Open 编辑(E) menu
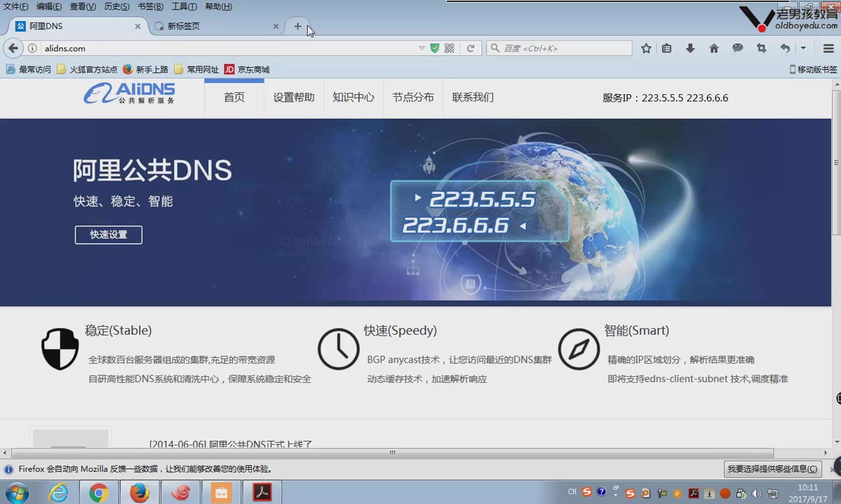Image resolution: width=841 pixels, height=504 pixels. click(x=49, y=6)
